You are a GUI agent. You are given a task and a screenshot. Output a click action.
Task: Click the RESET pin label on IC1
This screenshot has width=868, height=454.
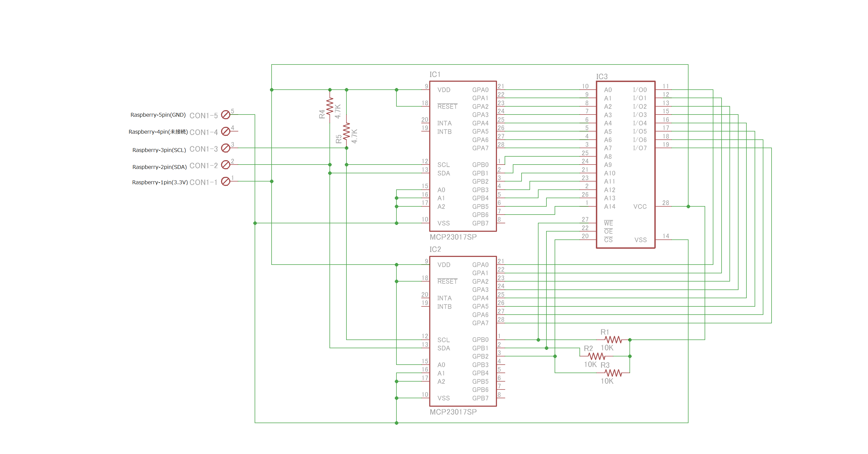(x=447, y=106)
